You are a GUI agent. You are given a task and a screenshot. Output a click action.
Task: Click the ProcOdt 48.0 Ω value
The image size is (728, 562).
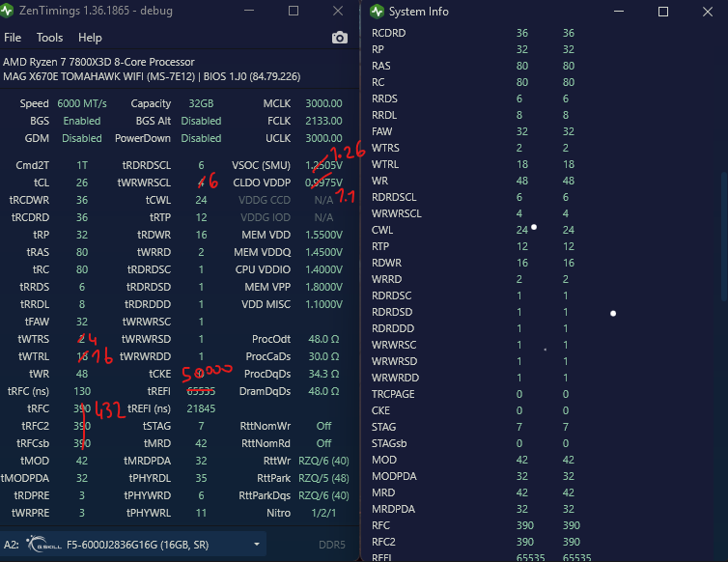[x=323, y=340]
